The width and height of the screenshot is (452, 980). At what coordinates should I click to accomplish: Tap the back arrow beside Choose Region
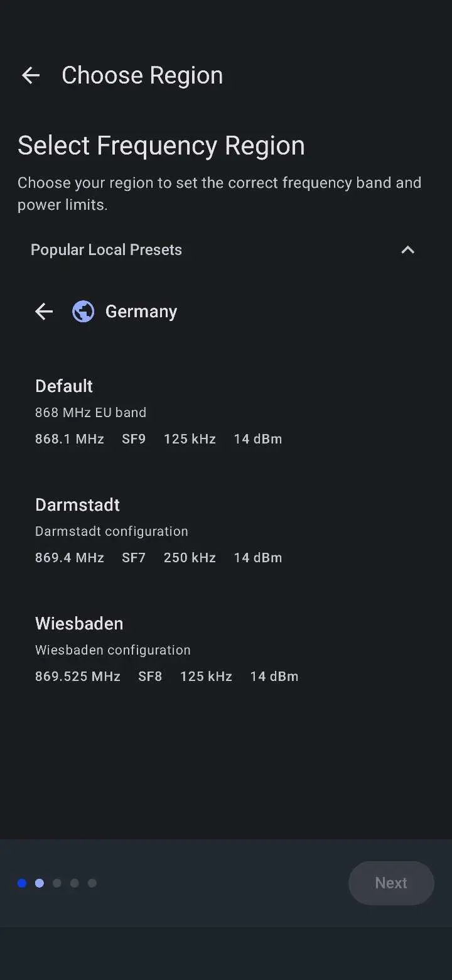tap(30, 75)
